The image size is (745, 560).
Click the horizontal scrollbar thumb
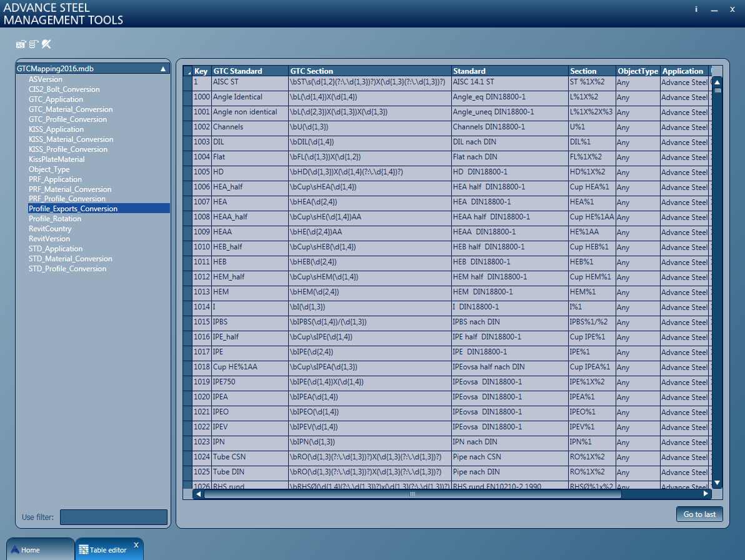[412, 494]
